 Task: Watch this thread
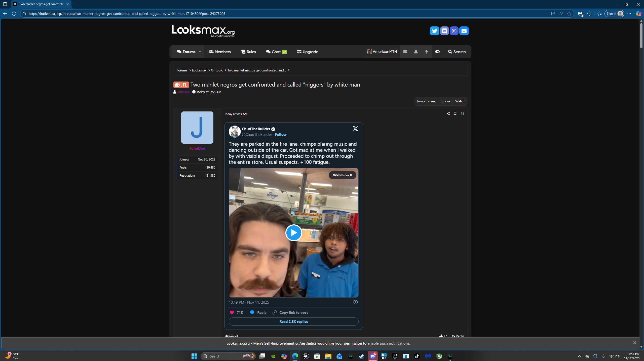coord(460,101)
